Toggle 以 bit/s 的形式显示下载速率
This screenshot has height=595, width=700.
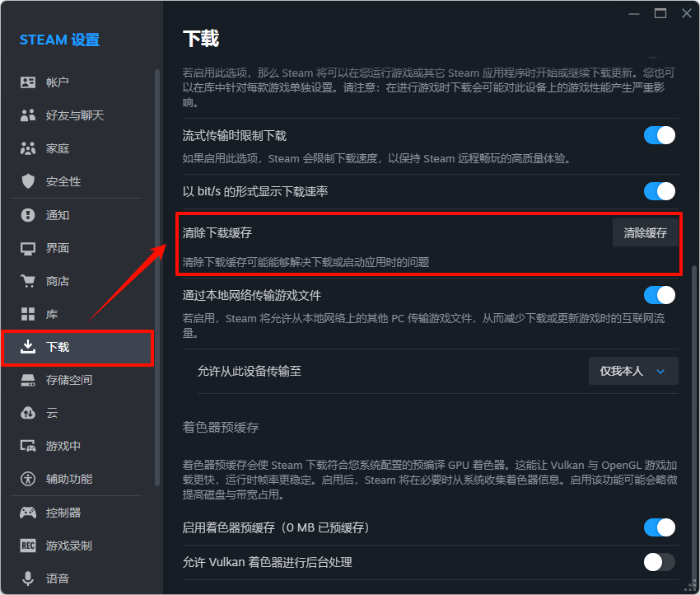[x=659, y=191]
